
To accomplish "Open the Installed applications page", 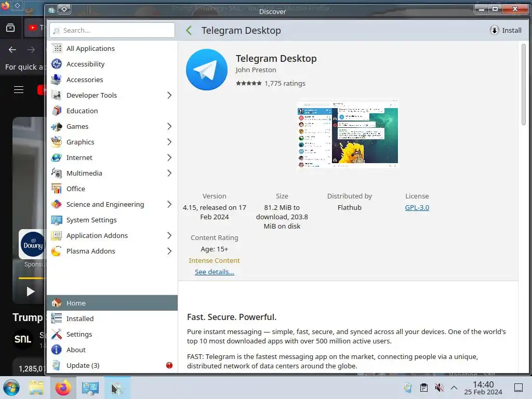I will click(112, 318).
